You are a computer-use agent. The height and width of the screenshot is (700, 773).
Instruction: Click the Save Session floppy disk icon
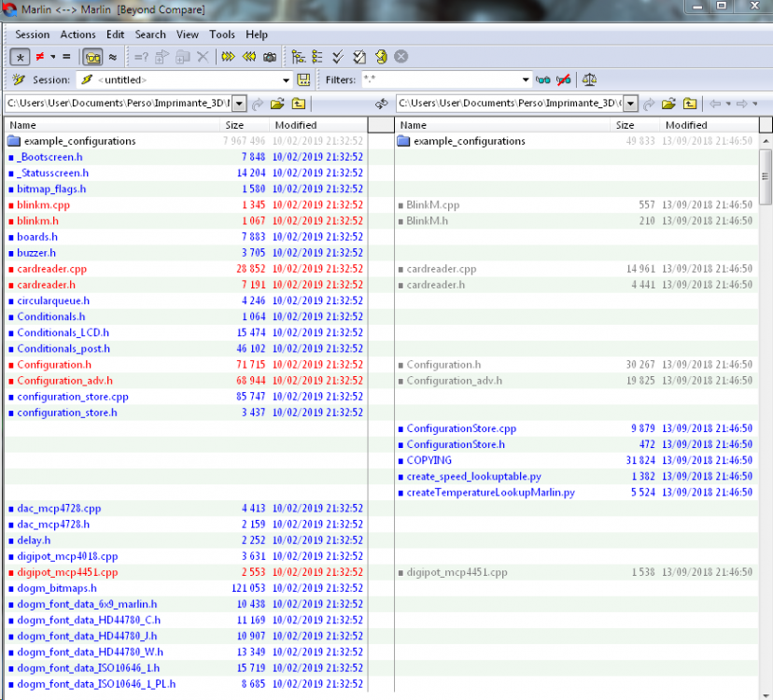(303, 80)
